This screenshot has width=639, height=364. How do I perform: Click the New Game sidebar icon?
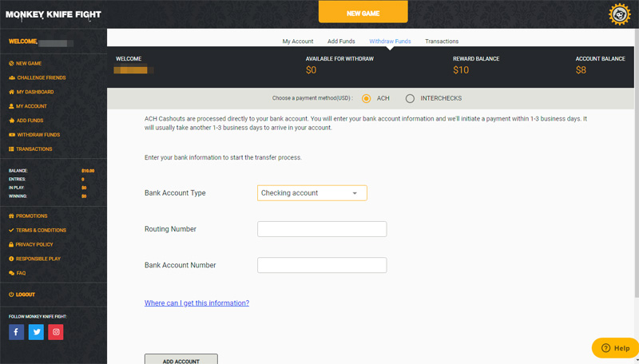click(x=11, y=64)
